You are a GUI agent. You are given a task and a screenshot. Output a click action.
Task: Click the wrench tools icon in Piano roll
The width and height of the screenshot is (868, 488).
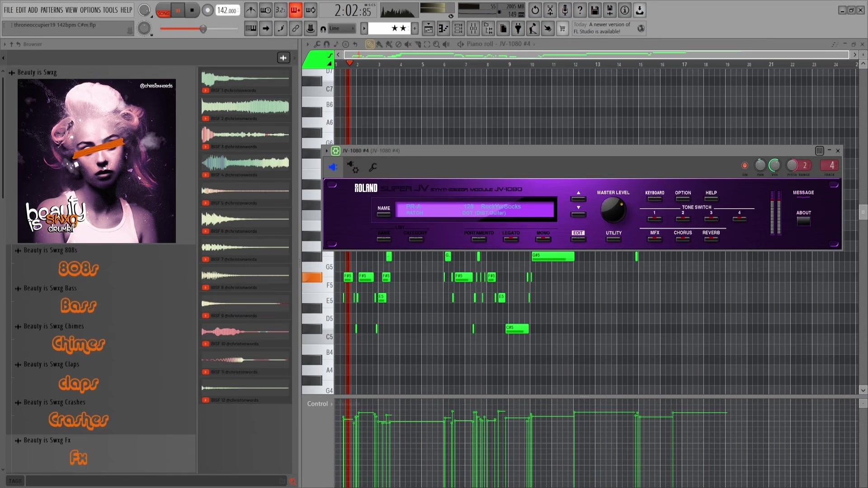317,44
